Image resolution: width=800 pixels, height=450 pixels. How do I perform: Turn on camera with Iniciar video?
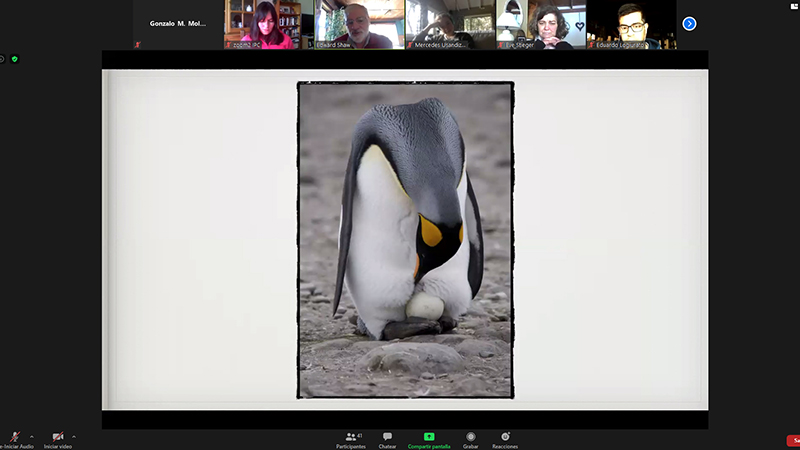pyautogui.click(x=58, y=438)
